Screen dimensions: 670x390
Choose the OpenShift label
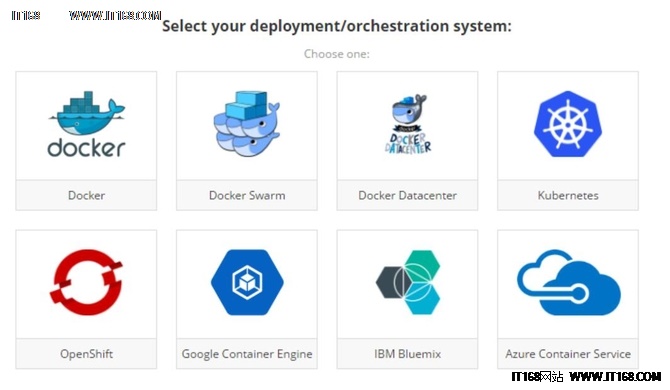point(86,354)
